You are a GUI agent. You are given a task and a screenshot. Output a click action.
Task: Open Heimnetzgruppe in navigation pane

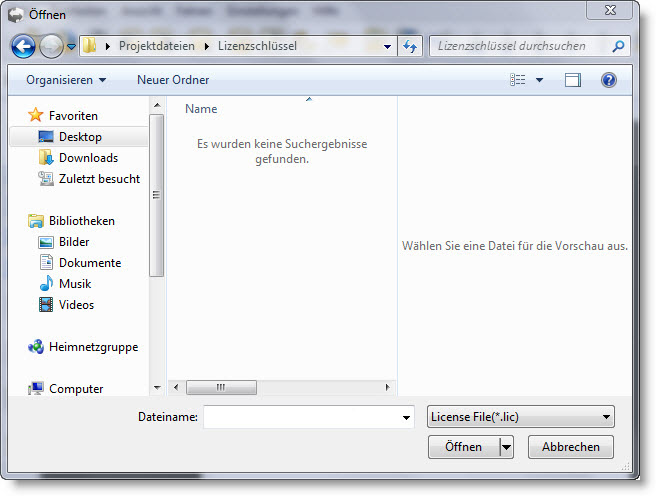(93, 347)
